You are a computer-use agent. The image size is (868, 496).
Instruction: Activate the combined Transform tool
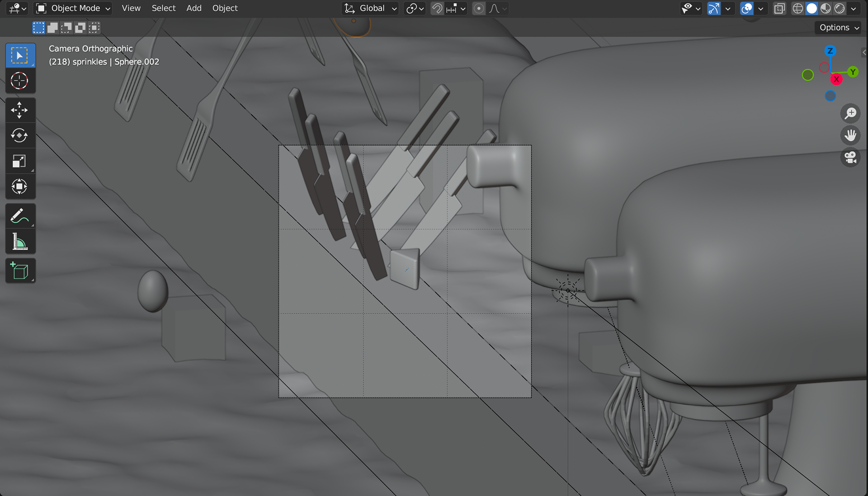click(x=19, y=187)
